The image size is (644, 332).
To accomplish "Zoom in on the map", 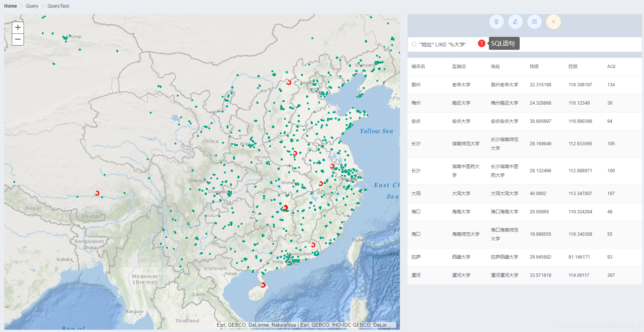I will (18, 28).
